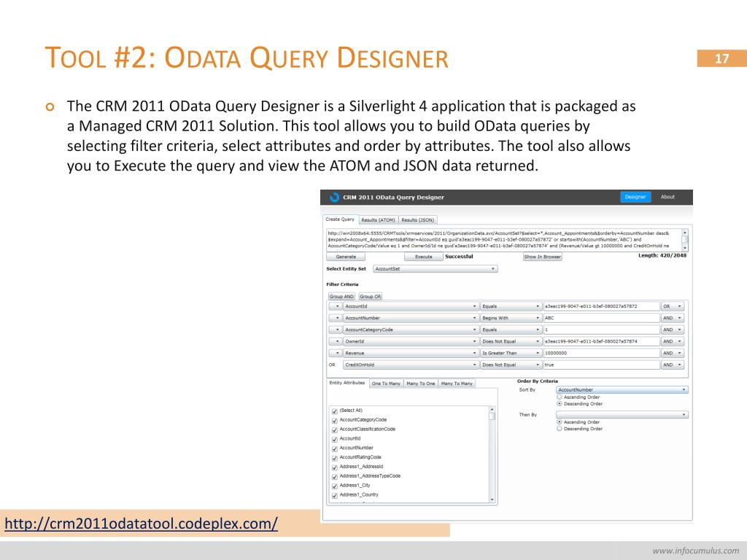
Task: Open the AccountId filter attribute dropdown
Action: [x=411, y=306]
